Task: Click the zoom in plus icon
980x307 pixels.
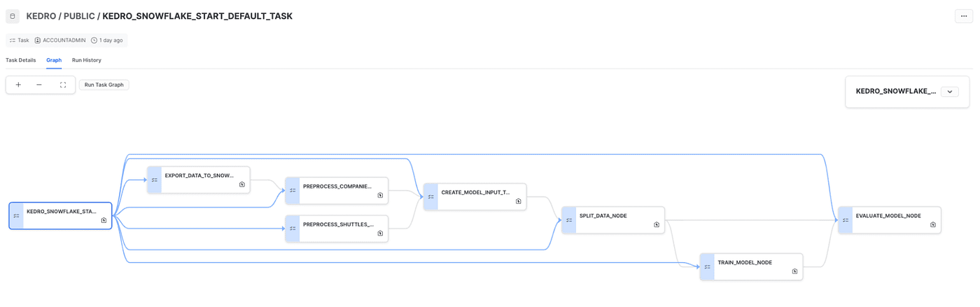Action: (x=18, y=85)
